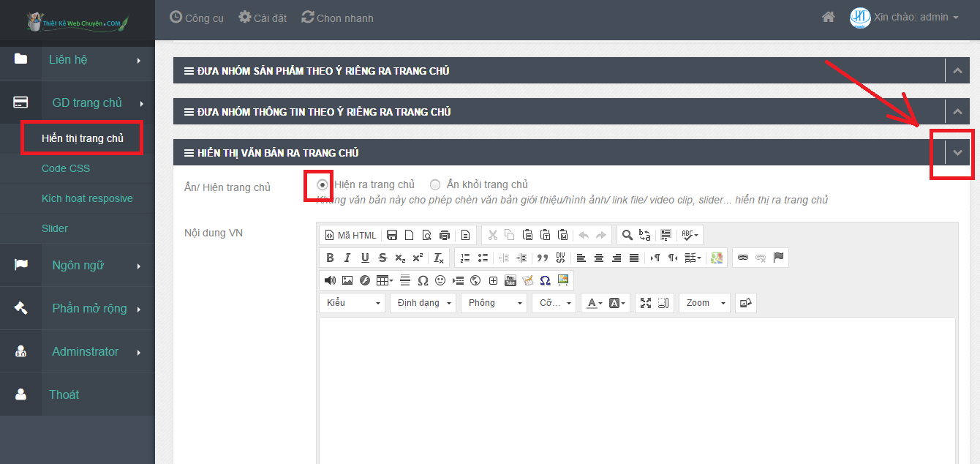Select 'Ẩn khỏi trang chủ' radio option
Image resolution: width=980 pixels, height=464 pixels.
click(x=435, y=184)
